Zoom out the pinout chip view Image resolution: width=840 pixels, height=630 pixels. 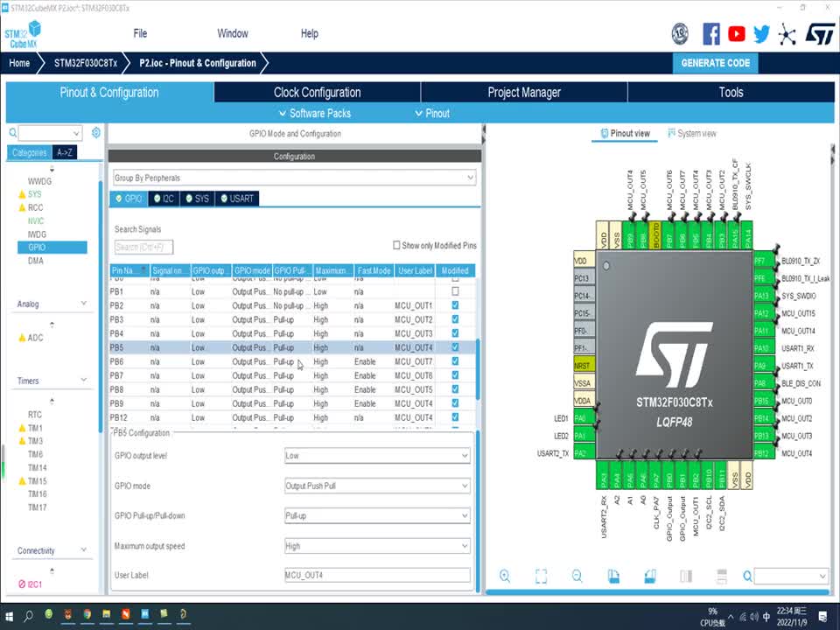[577, 576]
